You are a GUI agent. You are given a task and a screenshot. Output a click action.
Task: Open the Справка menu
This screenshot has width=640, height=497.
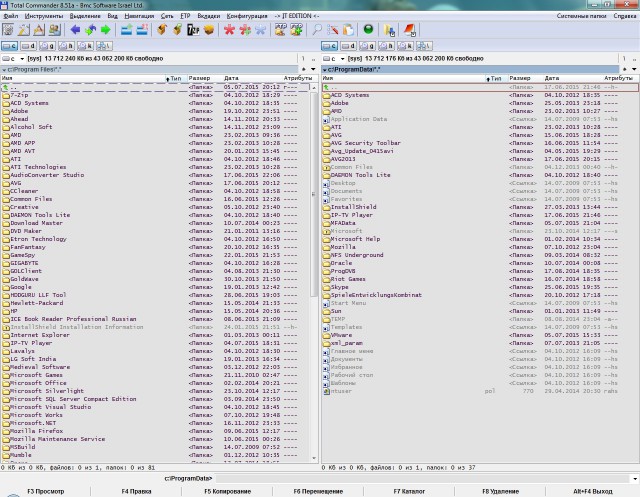(625, 16)
